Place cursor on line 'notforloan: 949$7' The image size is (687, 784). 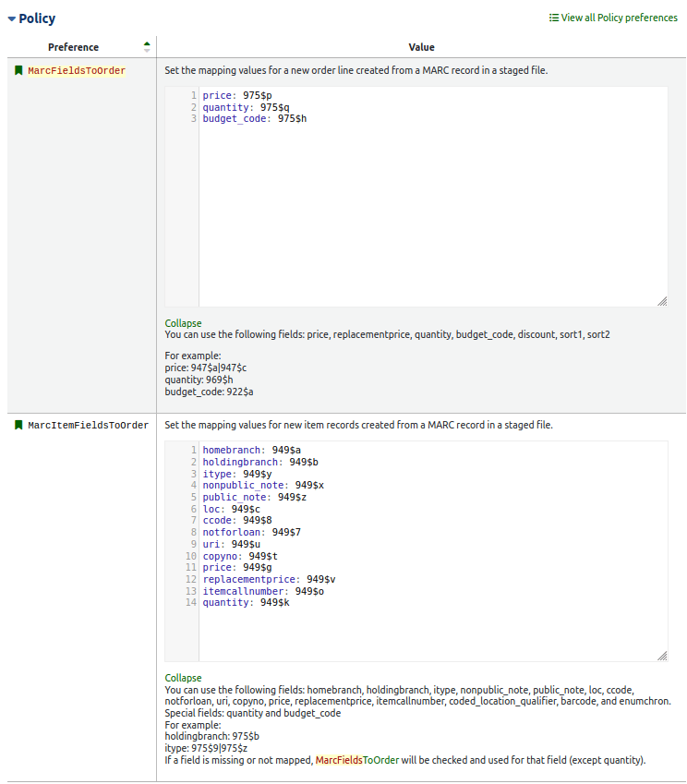pyautogui.click(x=251, y=533)
